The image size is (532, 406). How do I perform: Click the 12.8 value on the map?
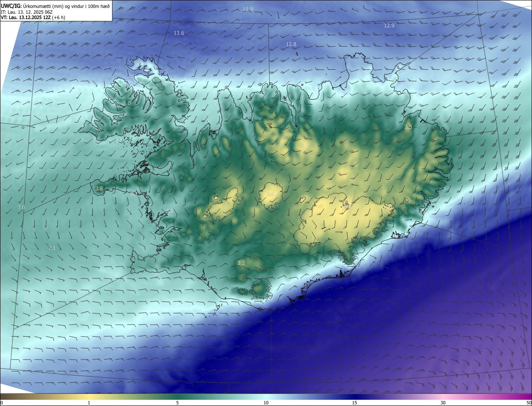[291, 44]
